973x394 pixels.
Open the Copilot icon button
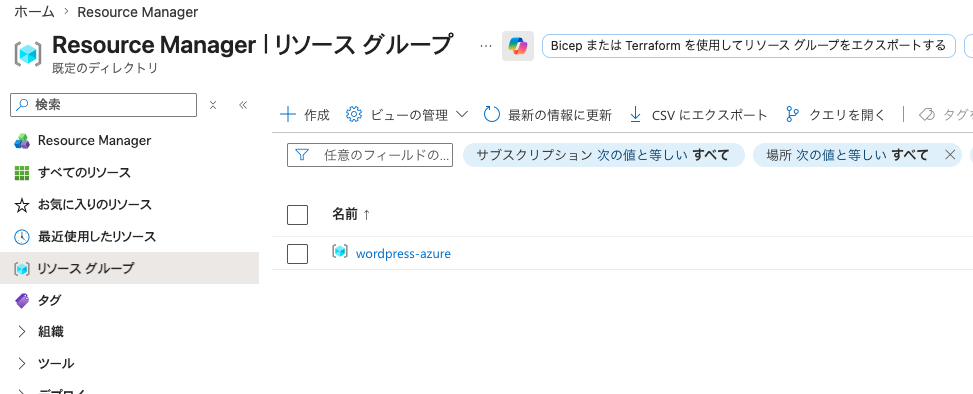point(518,46)
